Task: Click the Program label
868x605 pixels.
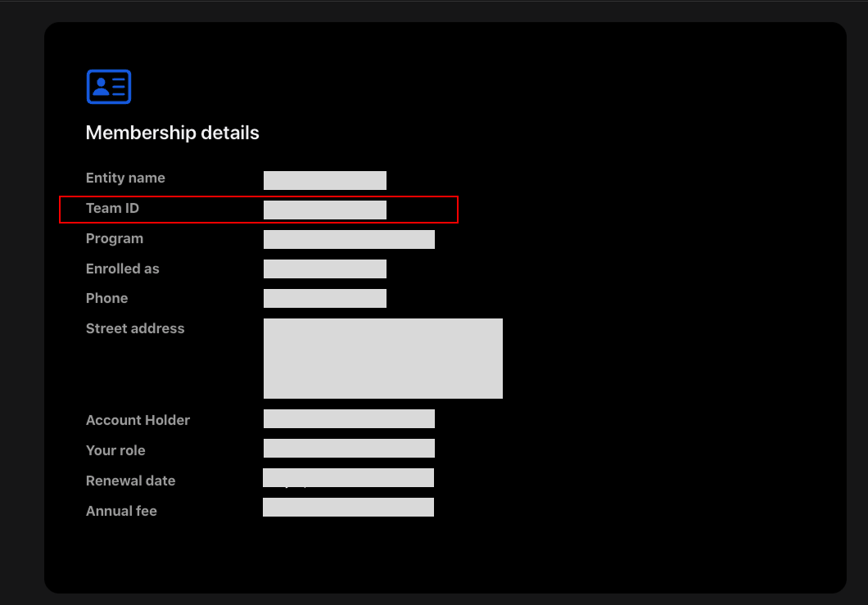Action: tap(115, 239)
